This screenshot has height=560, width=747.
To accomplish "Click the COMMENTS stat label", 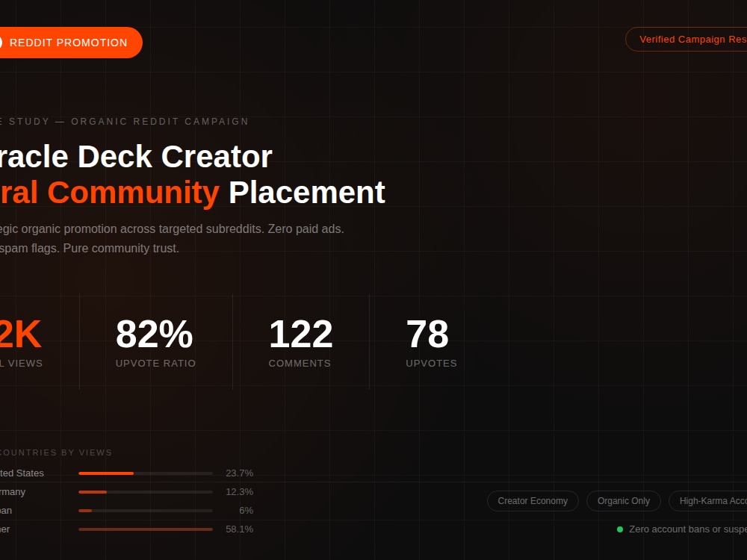I will click(x=300, y=364).
